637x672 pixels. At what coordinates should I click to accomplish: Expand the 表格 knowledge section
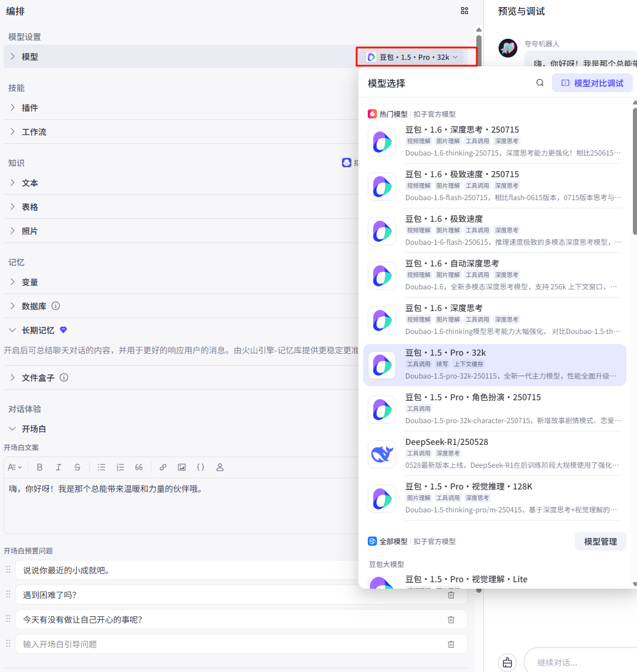pyautogui.click(x=12, y=207)
